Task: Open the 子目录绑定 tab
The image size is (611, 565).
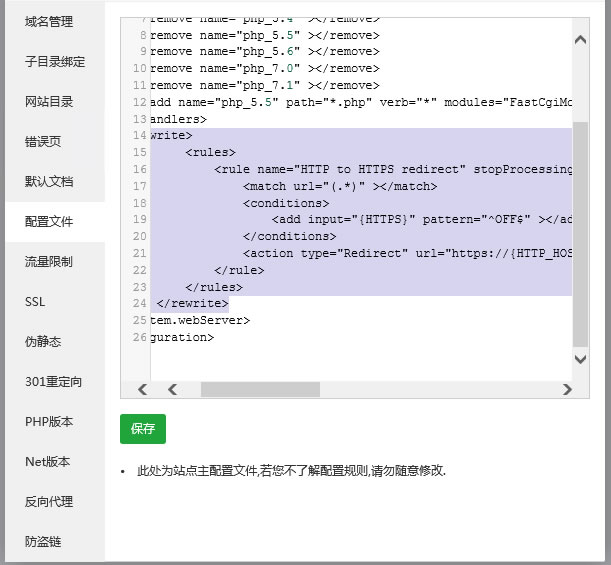Action: [x=55, y=62]
